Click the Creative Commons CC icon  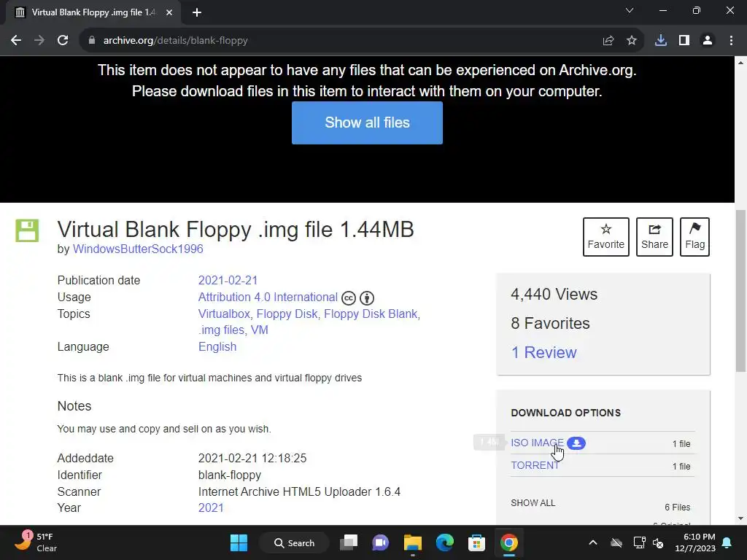point(349,298)
